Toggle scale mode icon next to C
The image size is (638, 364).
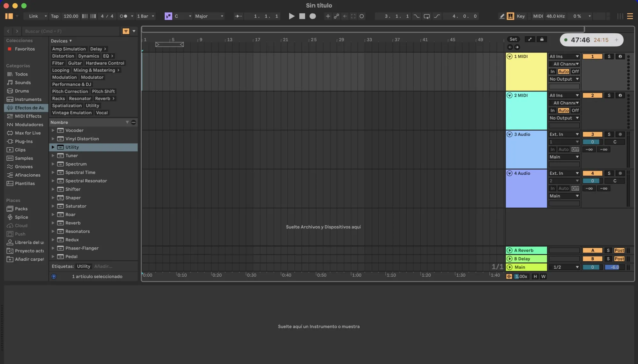168,16
